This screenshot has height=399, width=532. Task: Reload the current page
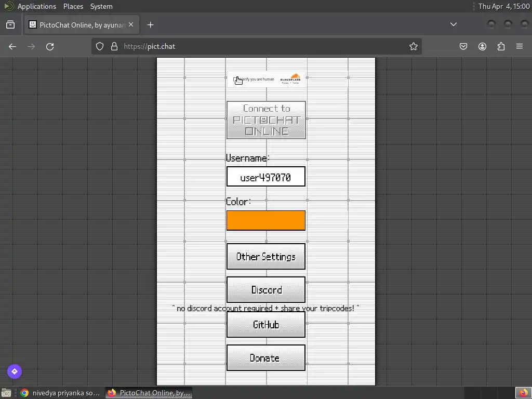pos(50,46)
